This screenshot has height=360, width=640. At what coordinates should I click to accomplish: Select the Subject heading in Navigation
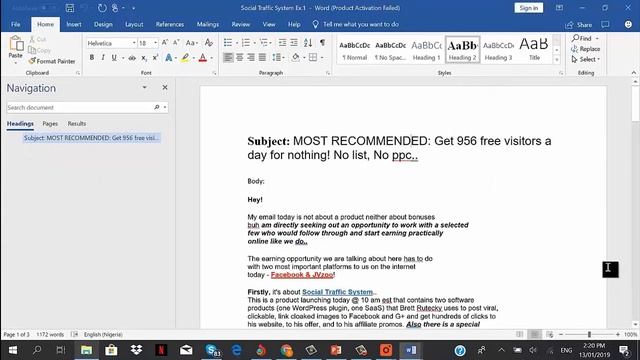91,138
